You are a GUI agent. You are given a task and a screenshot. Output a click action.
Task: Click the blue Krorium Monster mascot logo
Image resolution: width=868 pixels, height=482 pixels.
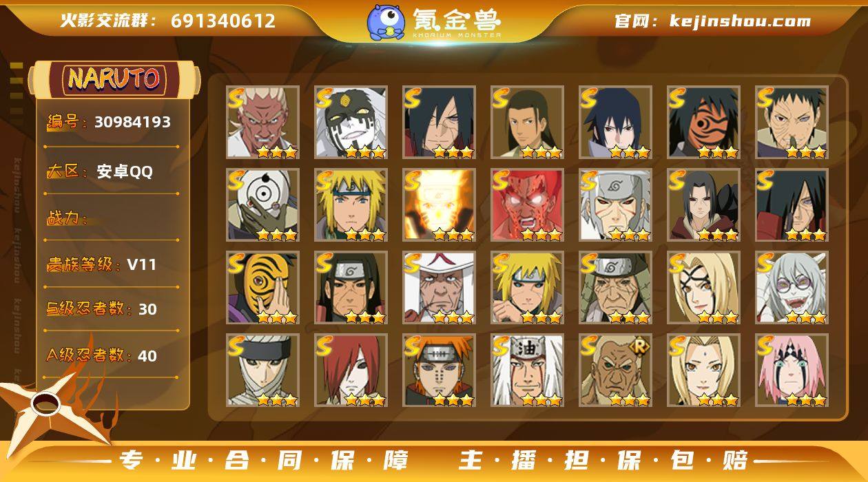[x=386, y=22]
